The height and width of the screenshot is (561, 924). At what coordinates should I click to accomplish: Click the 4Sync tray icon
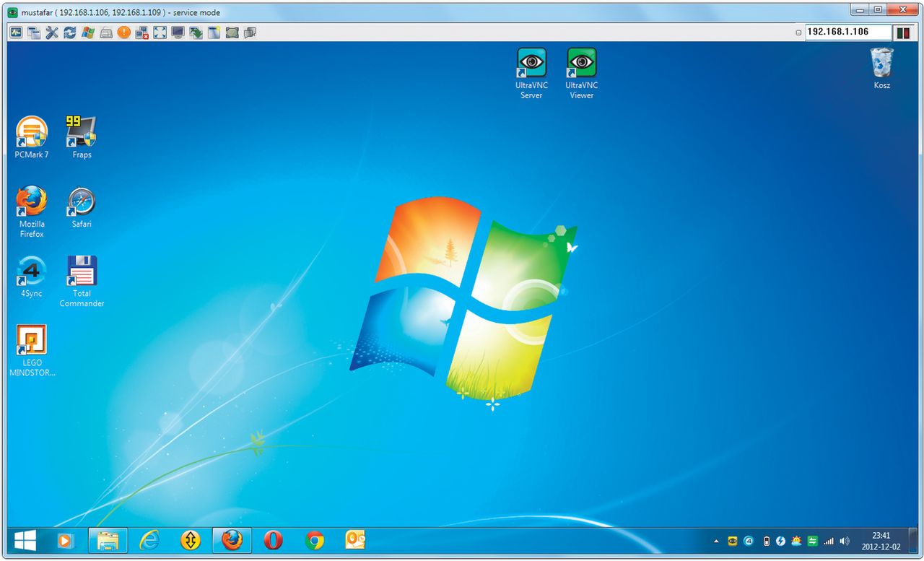coord(749,541)
